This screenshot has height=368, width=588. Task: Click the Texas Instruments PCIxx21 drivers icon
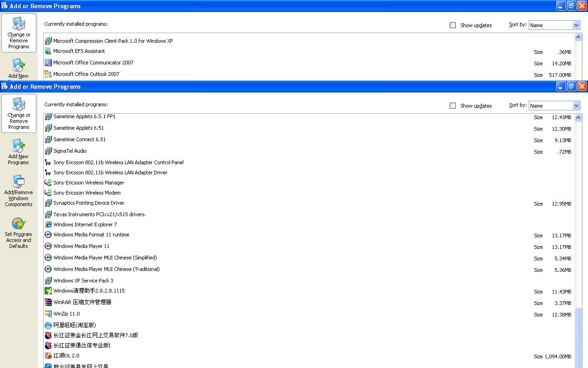[x=48, y=214]
